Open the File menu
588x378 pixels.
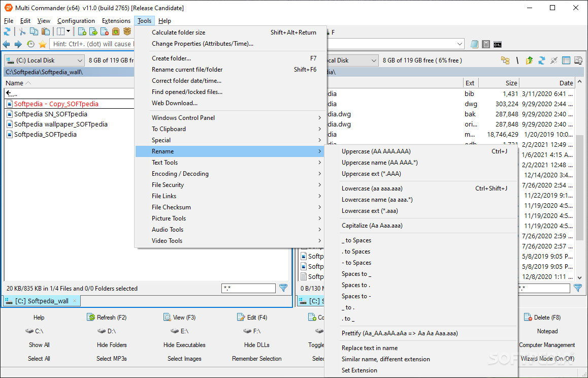pos(8,21)
